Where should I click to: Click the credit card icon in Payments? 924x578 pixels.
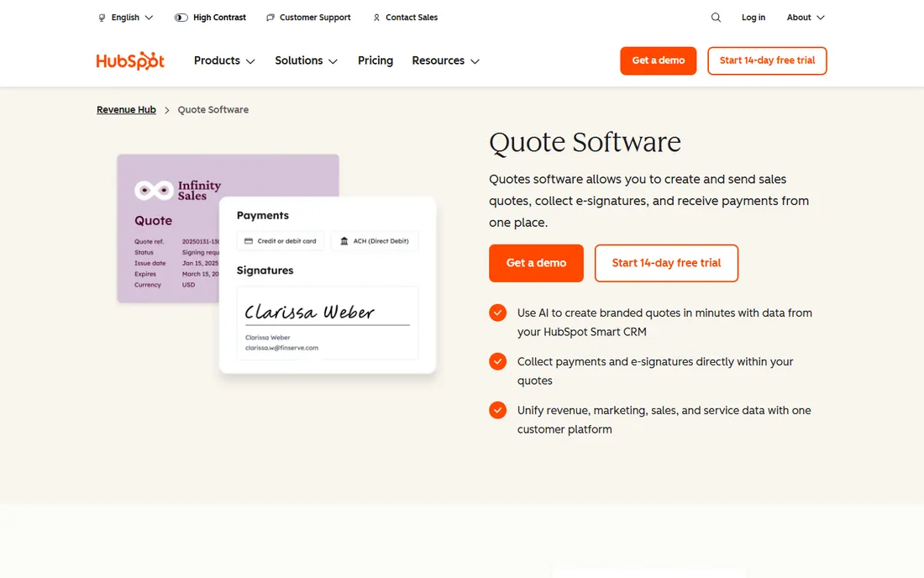point(249,241)
